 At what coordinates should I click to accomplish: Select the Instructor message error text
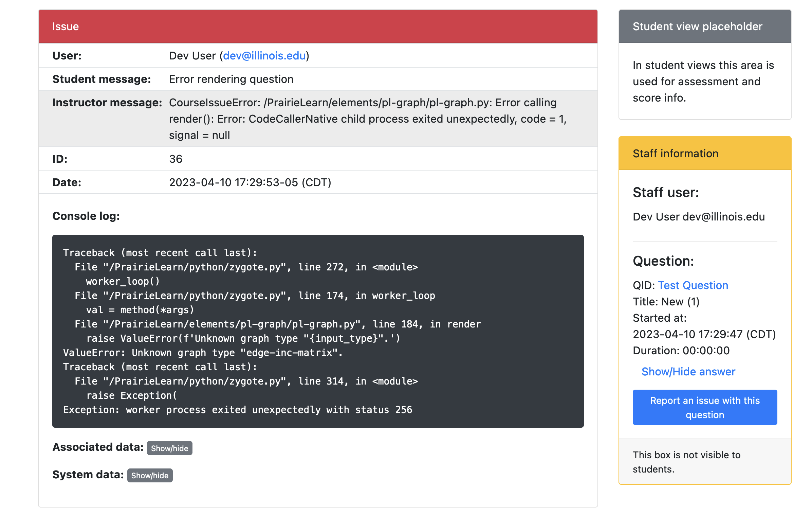(363, 119)
